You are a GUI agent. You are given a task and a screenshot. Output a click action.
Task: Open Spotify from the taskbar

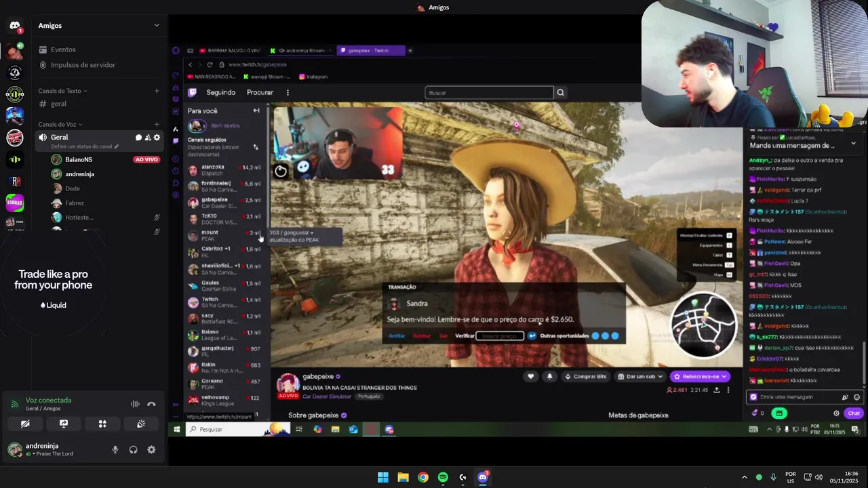pos(443,477)
